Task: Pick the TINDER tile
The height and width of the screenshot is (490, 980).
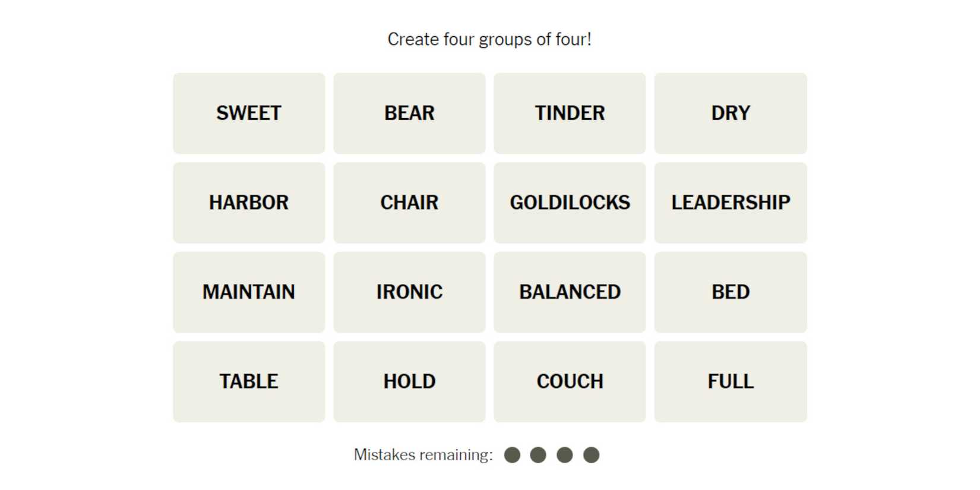Action: point(570,113)
